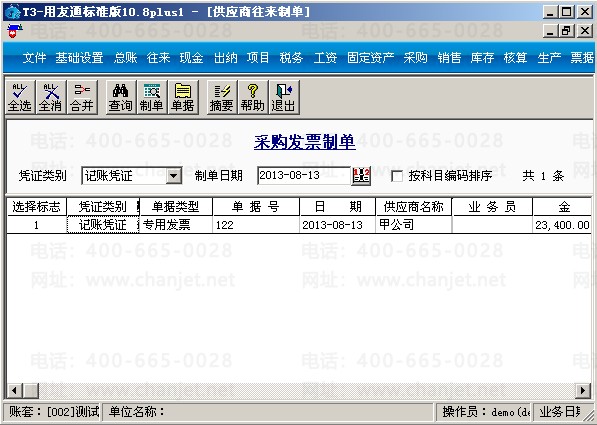Click the 制单日期 date input field
Viewport: 597px width, 425px height.
(304, 176)
